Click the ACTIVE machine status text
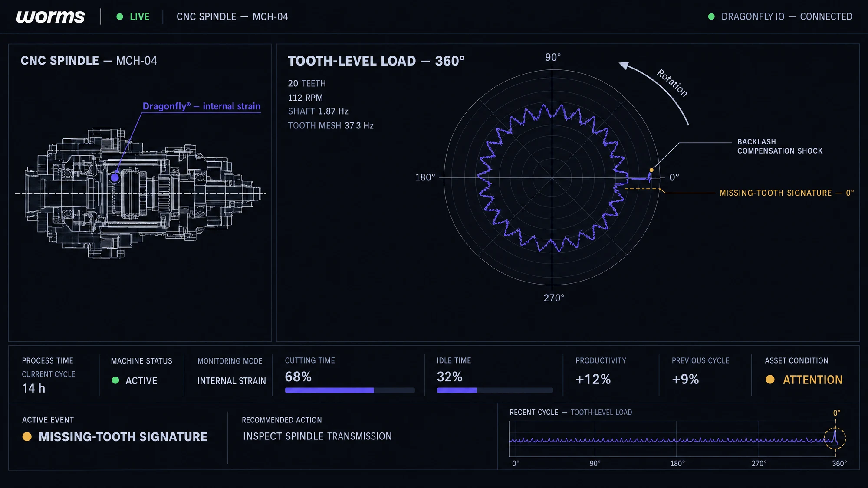868x488 pixels. (x=141, y=381)
